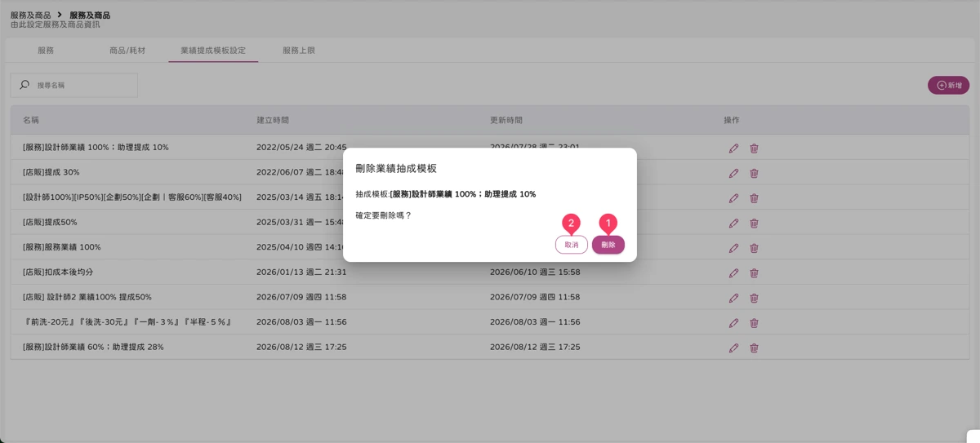Delete the [設計師100%][IP50%] template row
Screen dimensions: 980x443
[754, 198]
